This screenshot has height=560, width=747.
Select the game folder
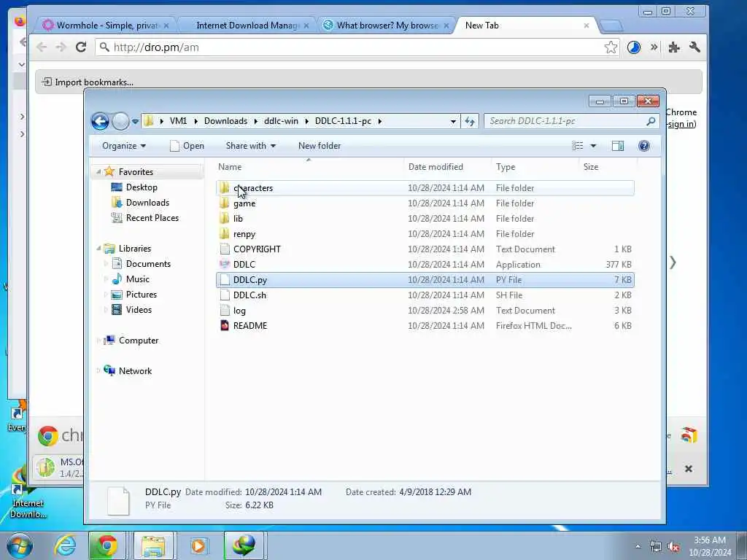(x=425, y=203)
